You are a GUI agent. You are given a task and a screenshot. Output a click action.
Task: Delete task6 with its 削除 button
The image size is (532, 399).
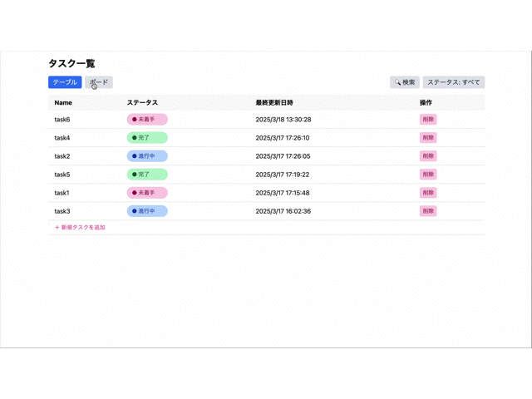(428, 120)
